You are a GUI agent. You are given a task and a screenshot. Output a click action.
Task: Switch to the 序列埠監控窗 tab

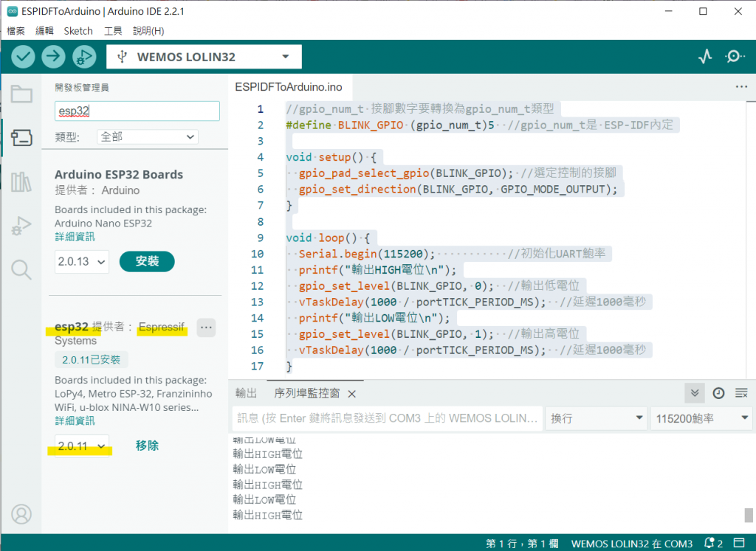(306, 393)
